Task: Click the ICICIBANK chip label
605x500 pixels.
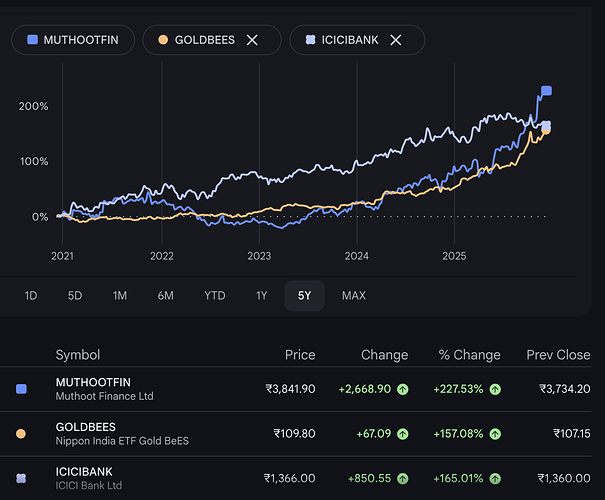Action: pos(350,40)
